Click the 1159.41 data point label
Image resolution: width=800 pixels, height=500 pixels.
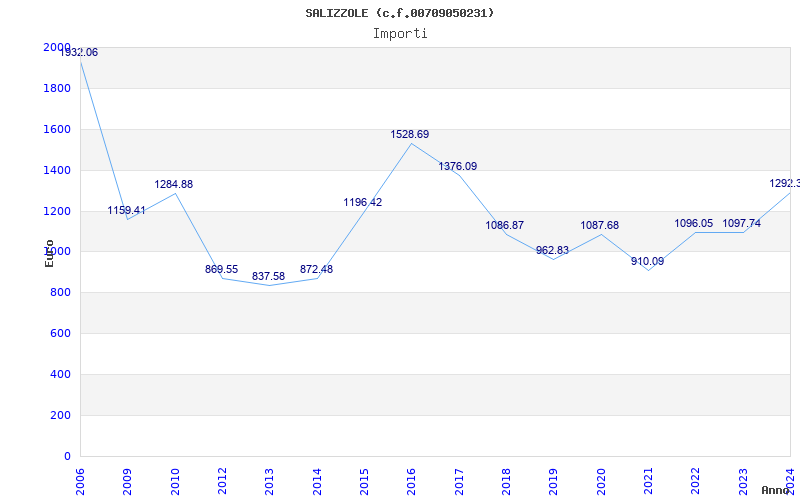click(127, 211)
